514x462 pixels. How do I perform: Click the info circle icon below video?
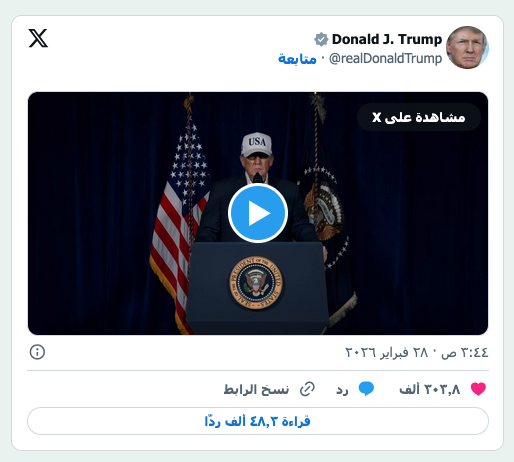pyautogui.click(x=37, y=352)
